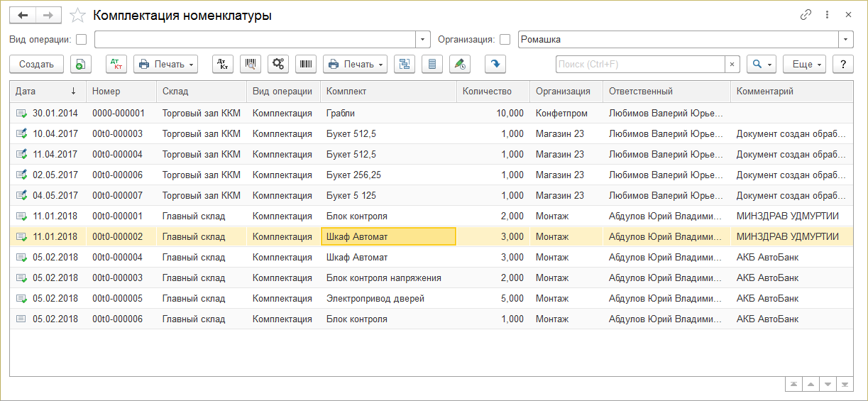Click the Поиск (Ctrl+F) search field

639,64
